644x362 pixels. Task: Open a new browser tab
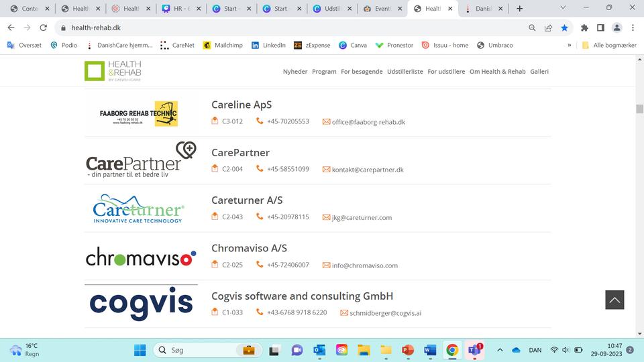point(519,8)
